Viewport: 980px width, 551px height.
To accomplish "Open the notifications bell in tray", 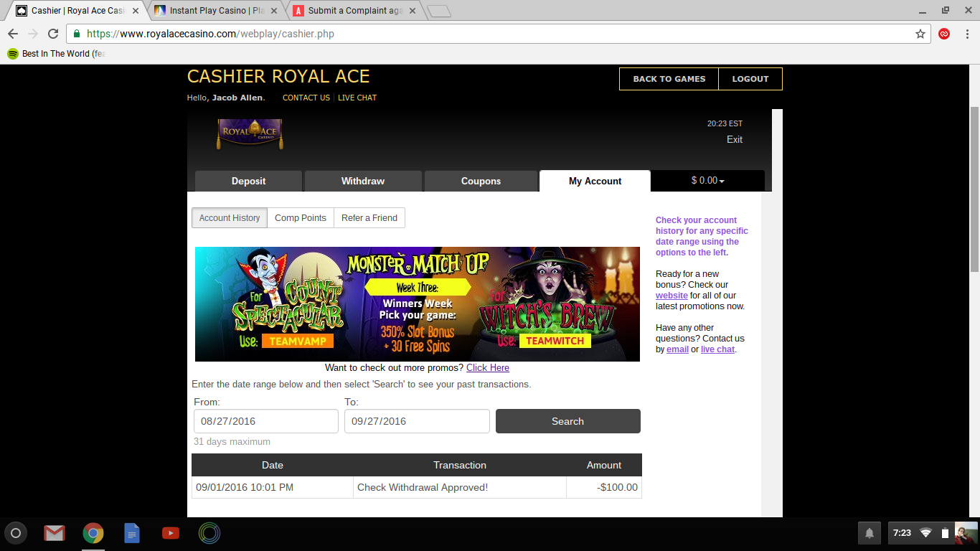I will tap(870, 533).
